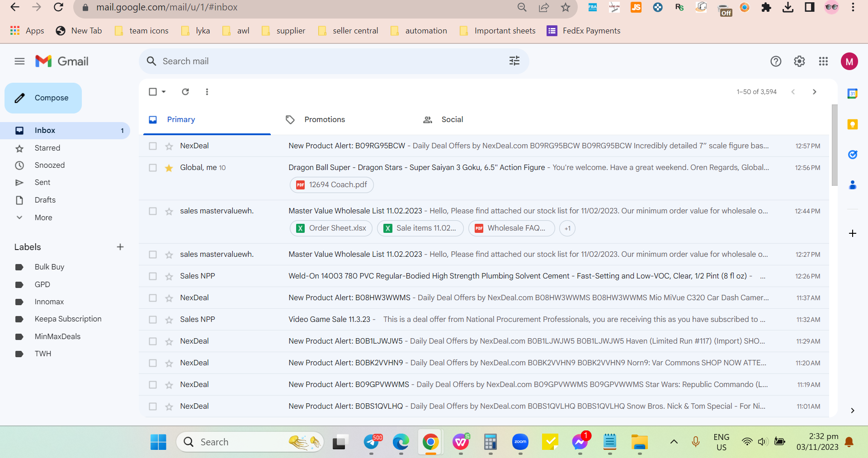The image size is (868, 458).
Task: Switch to the Primary tab
Action: click(207, 119)
